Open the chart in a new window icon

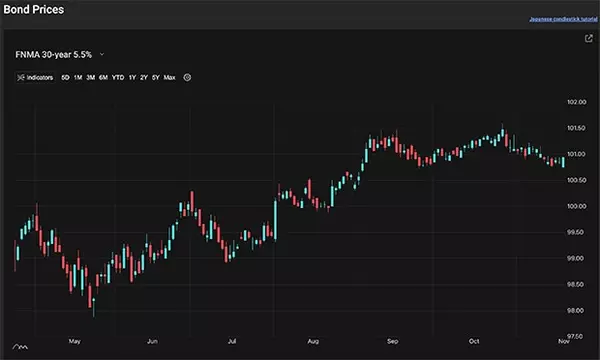pos(589,38)
